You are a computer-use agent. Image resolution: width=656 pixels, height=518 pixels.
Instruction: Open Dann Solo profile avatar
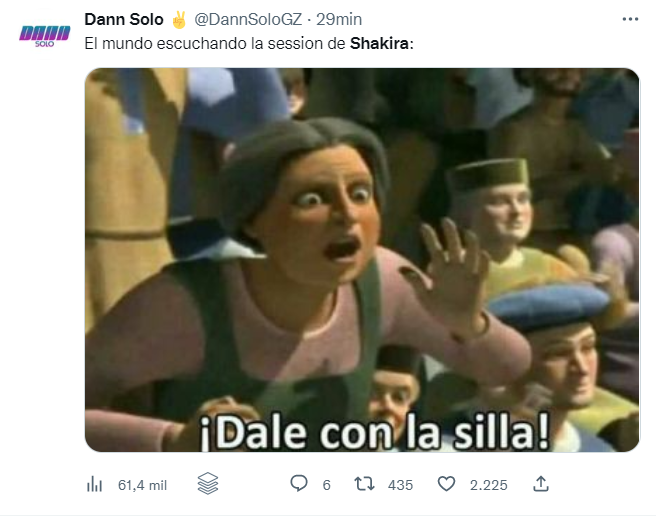tap(44, 36)
